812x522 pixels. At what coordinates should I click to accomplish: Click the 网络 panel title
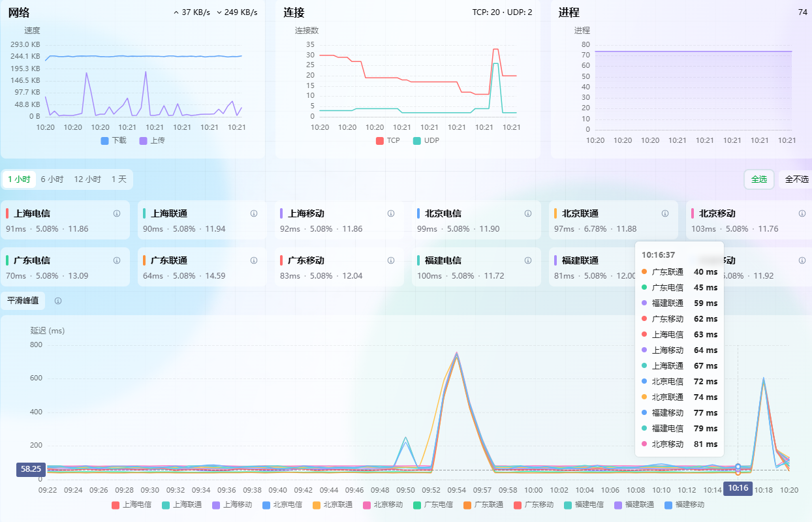(x=18, y=12)
